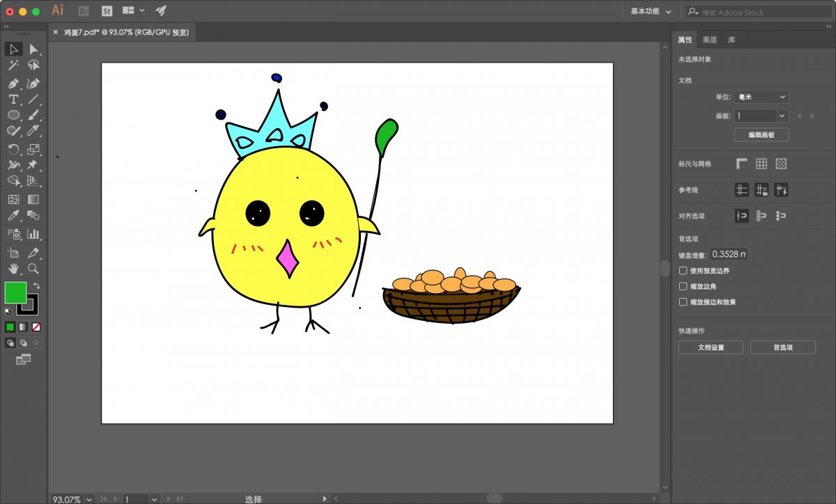Viewport: 836px width, 504px height.
Task: Open the 基本功能 workspace switcher
Action: coord(651,12)
